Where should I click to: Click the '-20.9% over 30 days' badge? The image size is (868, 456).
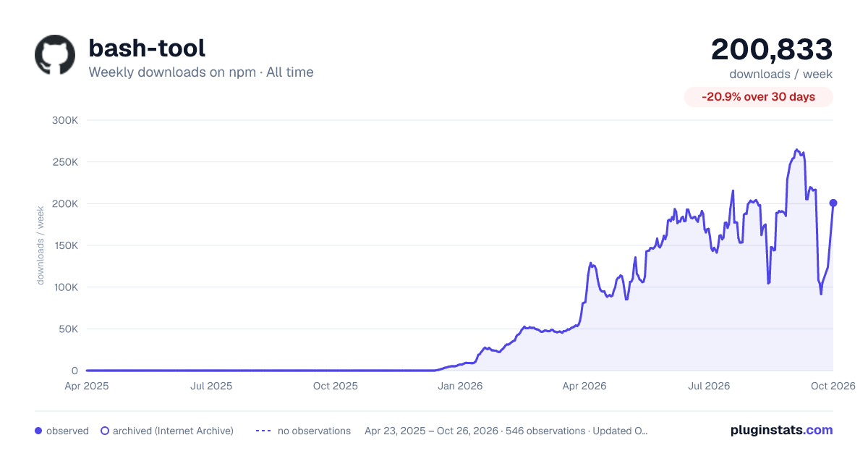pyautogui.click(x=759, y=97)
